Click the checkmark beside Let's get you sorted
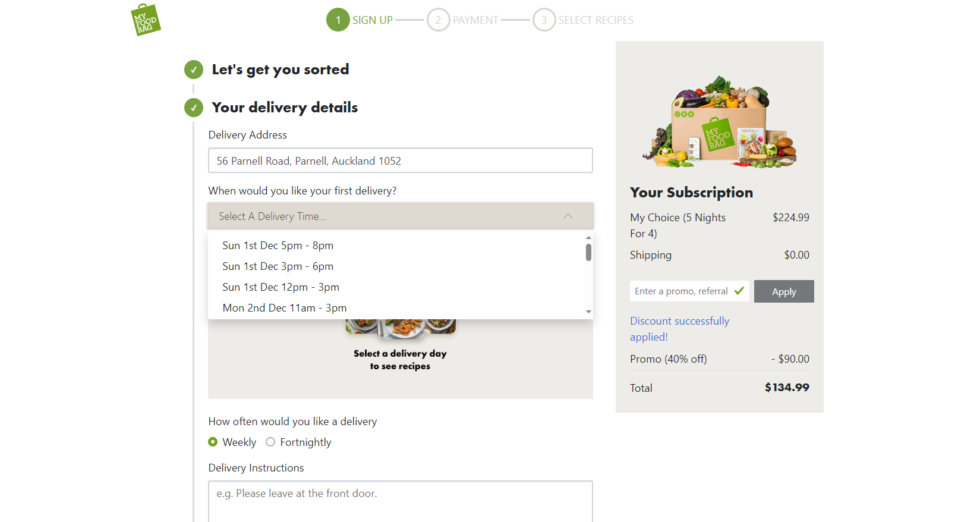 click(x=194, y=70)
